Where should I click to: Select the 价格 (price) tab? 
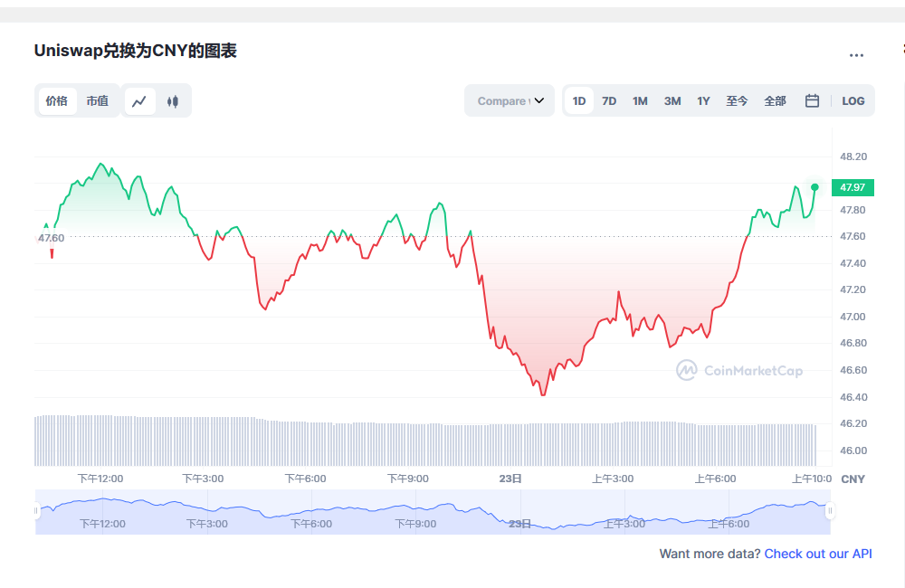click(56, 101)
